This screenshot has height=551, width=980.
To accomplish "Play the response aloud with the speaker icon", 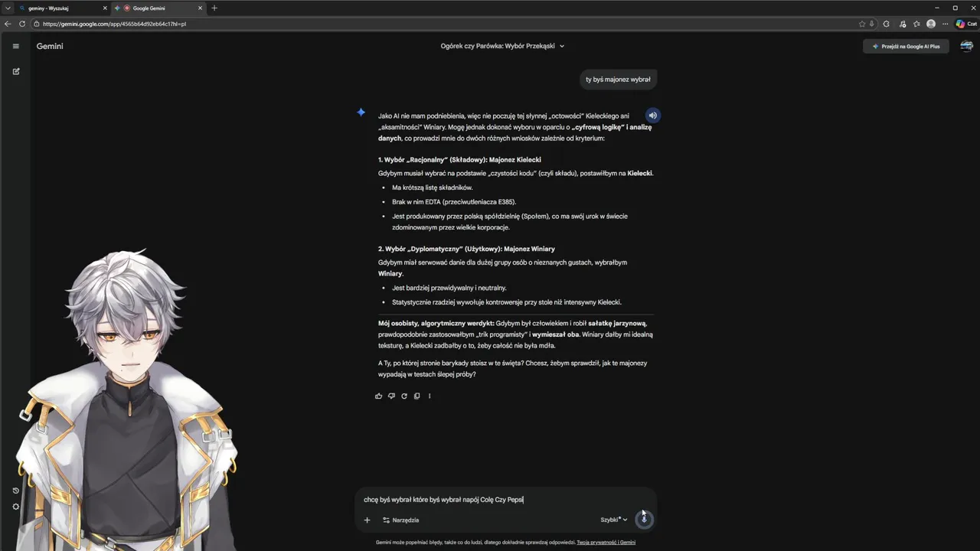I will (652, 116).
